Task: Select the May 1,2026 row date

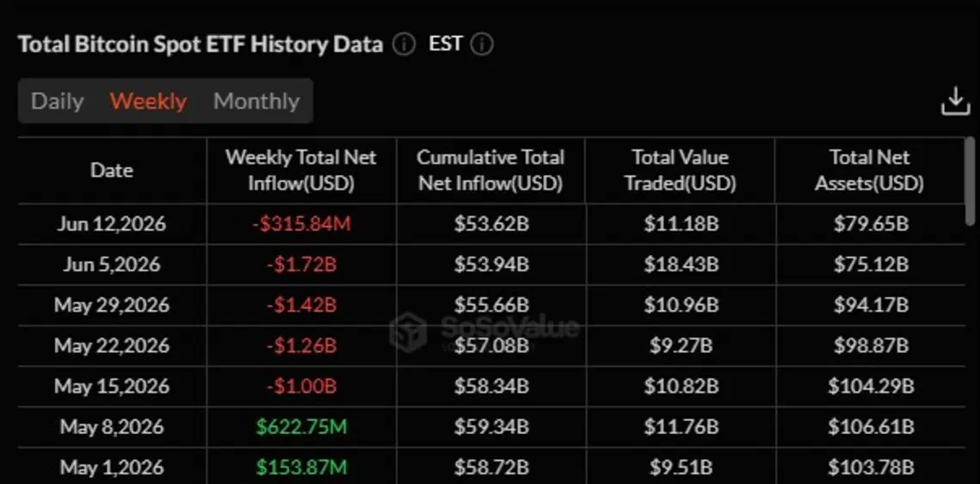Action: [112, 468]
